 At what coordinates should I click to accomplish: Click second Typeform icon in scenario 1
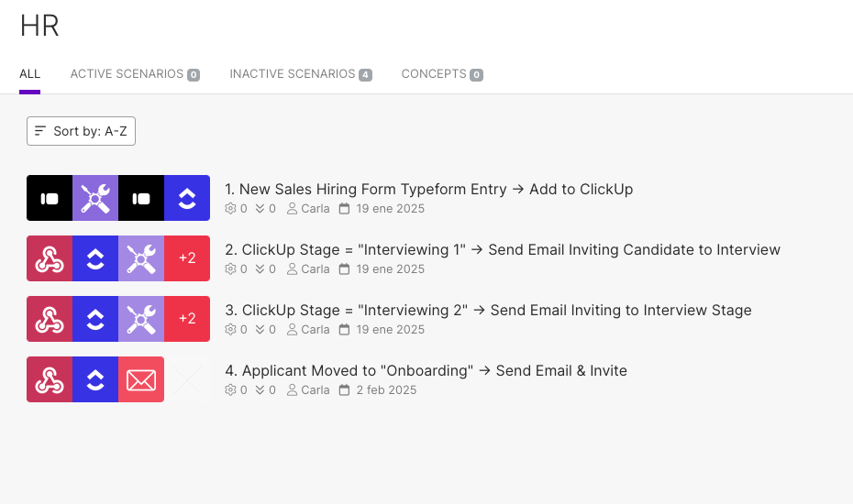point(141,198)
